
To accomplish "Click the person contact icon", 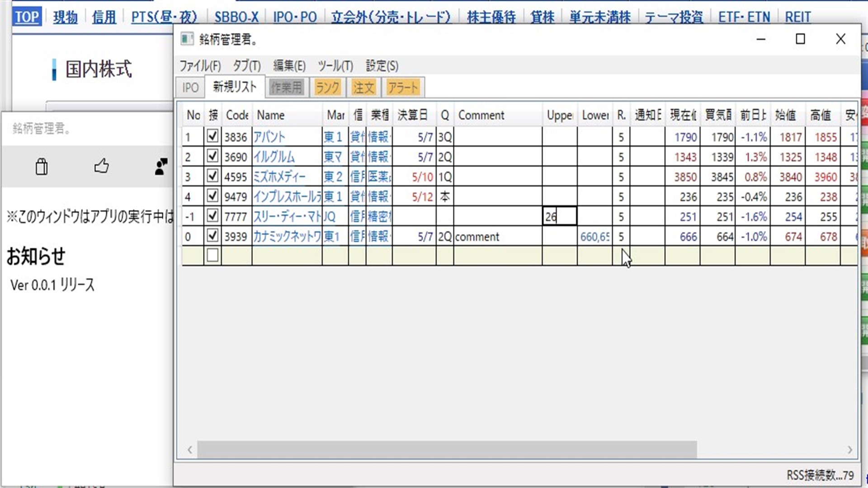I will coord(161,166).
